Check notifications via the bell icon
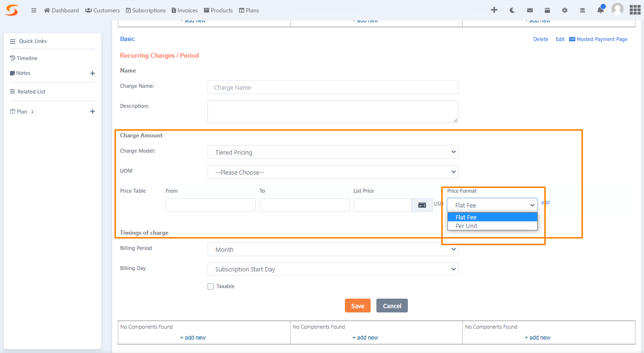The height and width of the screenshot is (353, 644). (600, 10)
